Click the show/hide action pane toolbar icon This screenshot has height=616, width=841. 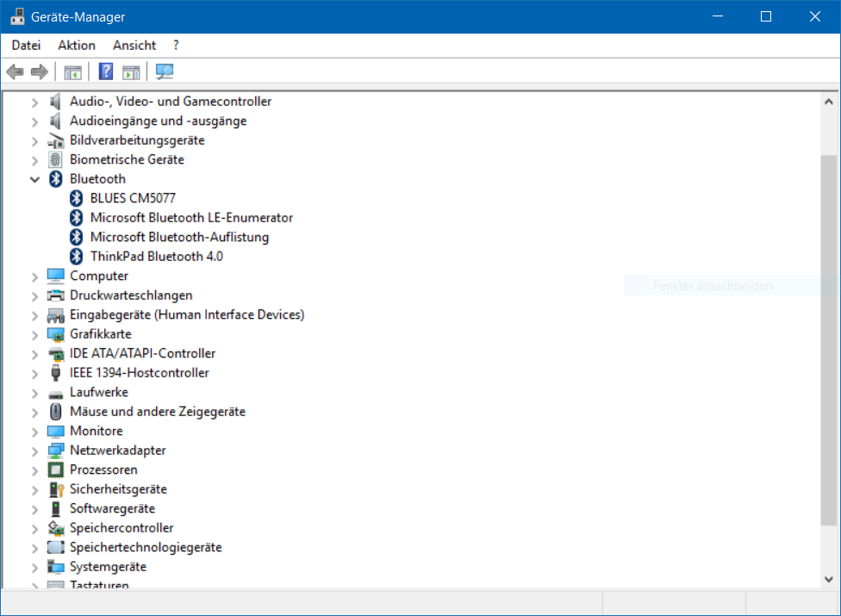(131, 72)
